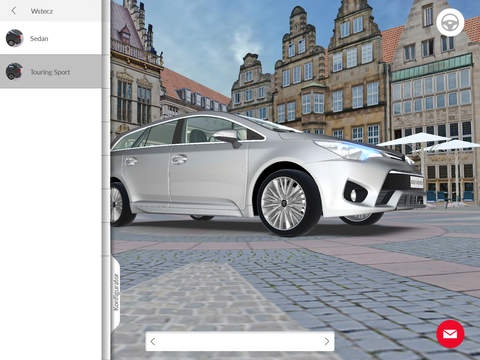This screenshot has width=480, height=360.
Task: Tap the white bottom navigation bar center
Action: tap(240, 341)
